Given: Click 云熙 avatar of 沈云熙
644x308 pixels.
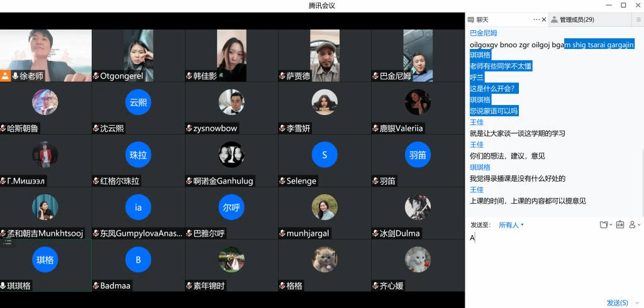Looking at the screenshot, I should pos(138,102).
